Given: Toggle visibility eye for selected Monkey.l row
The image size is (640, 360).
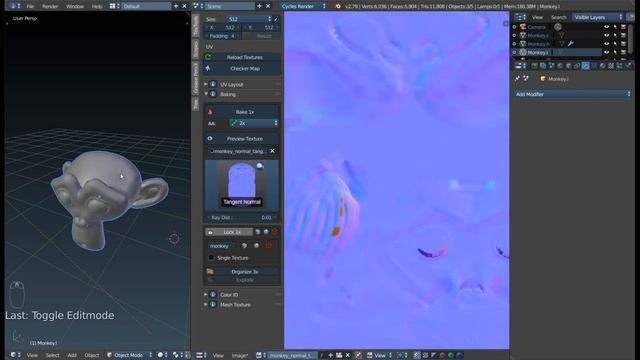Looking at the screenshot, I should [x=607, y=52].
